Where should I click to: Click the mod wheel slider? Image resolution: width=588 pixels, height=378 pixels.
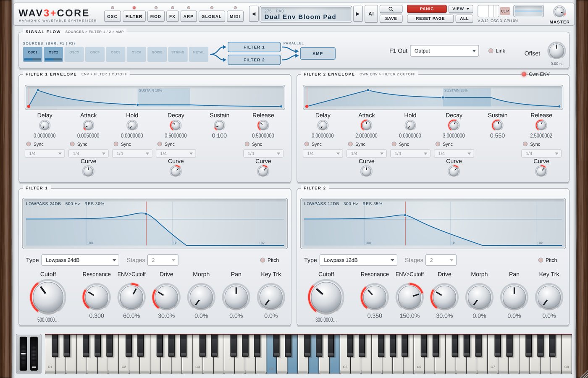pos(34,353)
